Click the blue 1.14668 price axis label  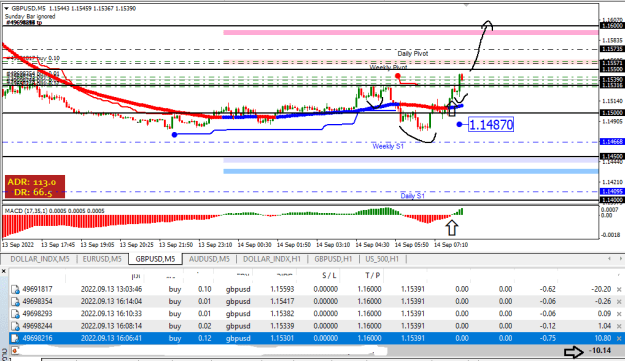point(612,142)
